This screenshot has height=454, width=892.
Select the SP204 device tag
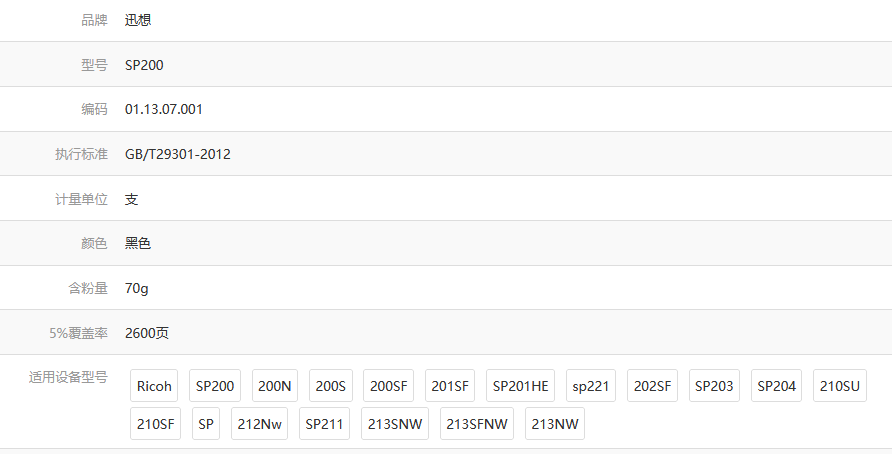[x=777, y=386]
